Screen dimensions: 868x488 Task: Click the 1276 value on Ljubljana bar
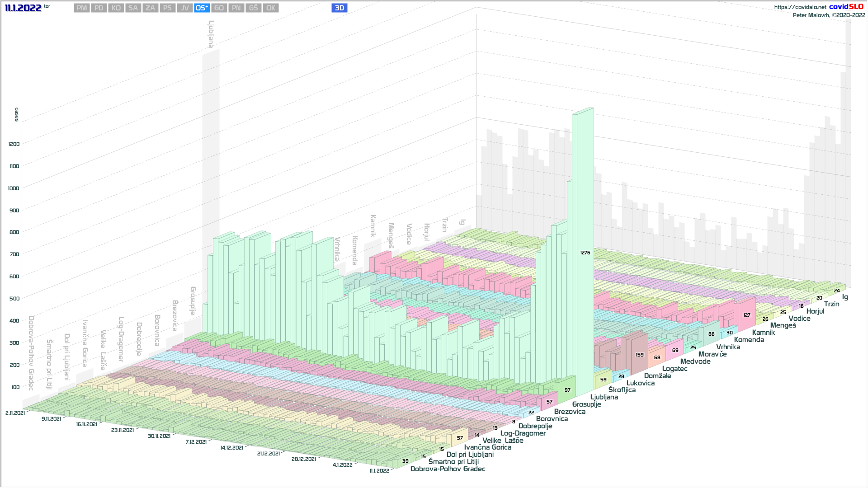coord(585,253)
